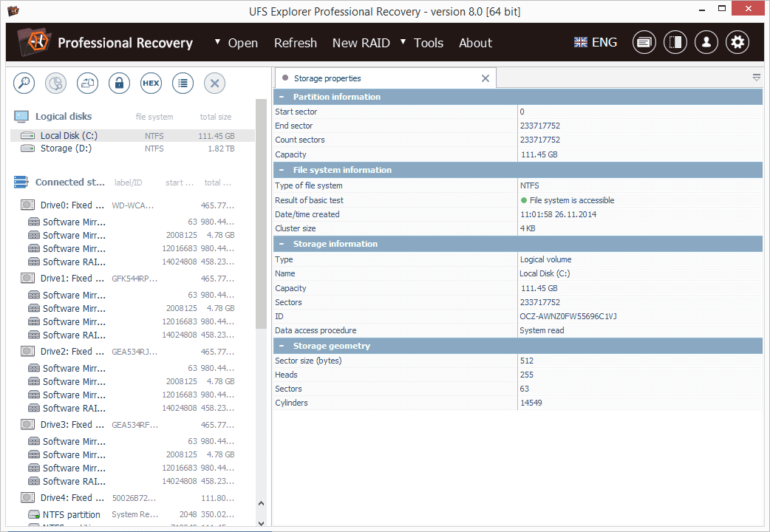This screenshot has width=770, height=532.
Task: Select Local Disk (C:) logical disk
Action: tap(132, 135)
